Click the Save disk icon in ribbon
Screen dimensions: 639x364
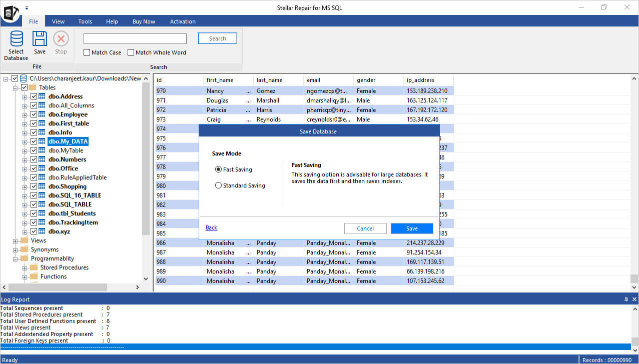[x=40, y=38]
